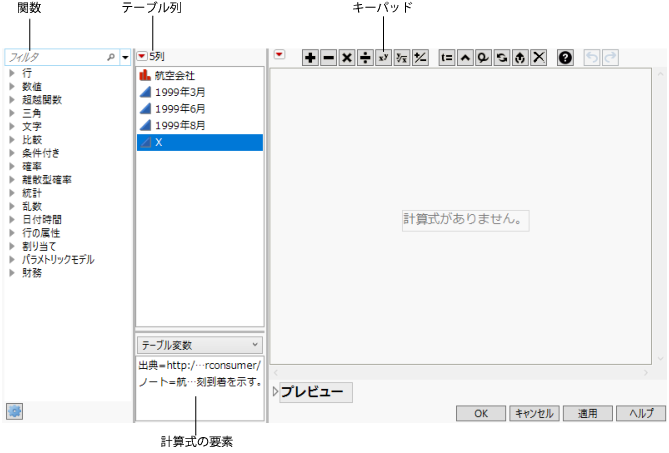Click the undo arrow icon
Image resolution: width=669 pixels, height=453 pixels.
592,58
